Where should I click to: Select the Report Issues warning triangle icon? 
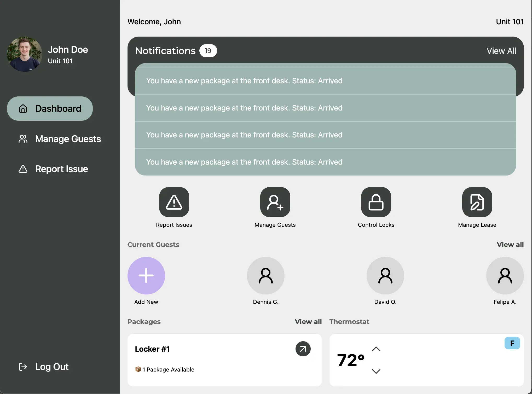tap(174, 202)
